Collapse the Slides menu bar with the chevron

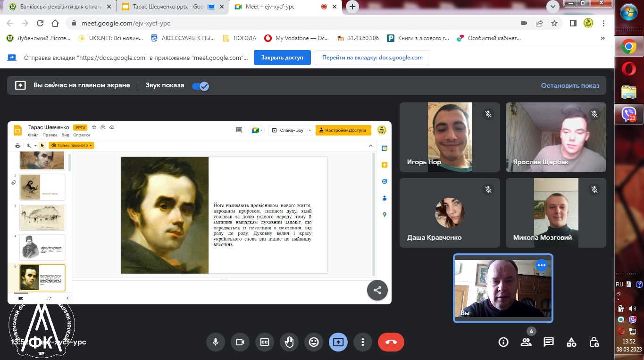(370, 145)
